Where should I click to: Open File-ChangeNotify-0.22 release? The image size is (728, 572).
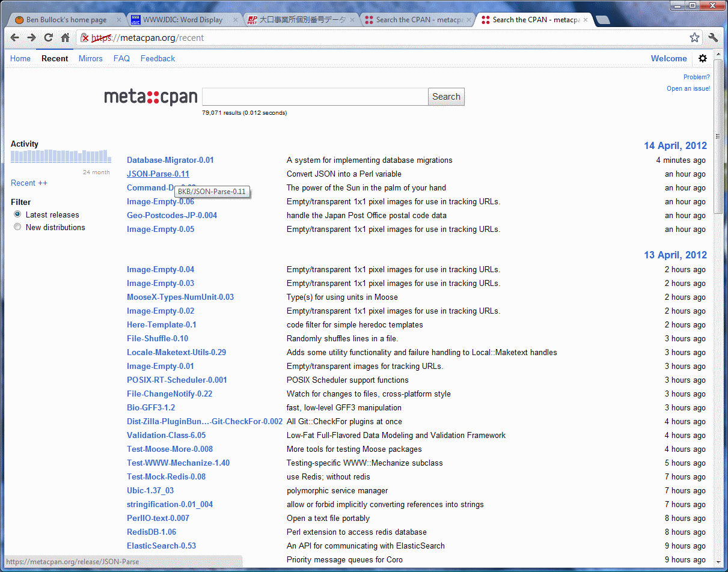[x=170, y=394]
